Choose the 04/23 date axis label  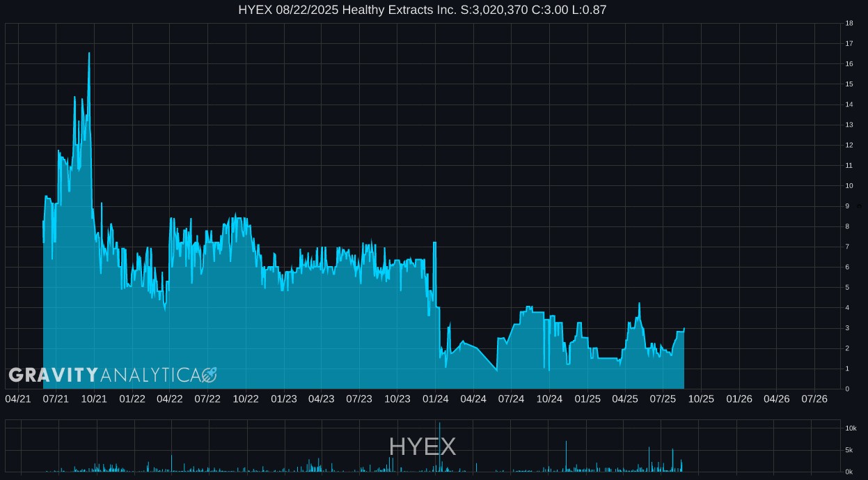click(x=322, y=398)
